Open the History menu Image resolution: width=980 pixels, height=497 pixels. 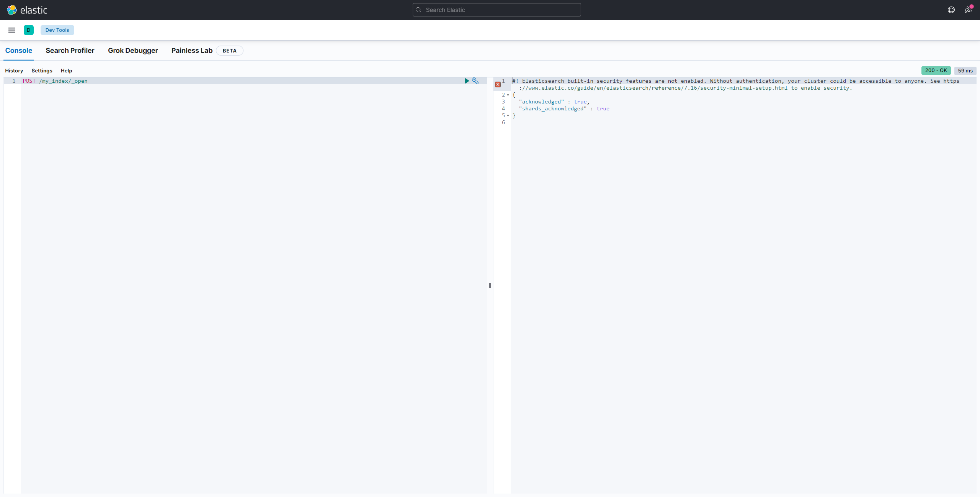pos(14,71)
